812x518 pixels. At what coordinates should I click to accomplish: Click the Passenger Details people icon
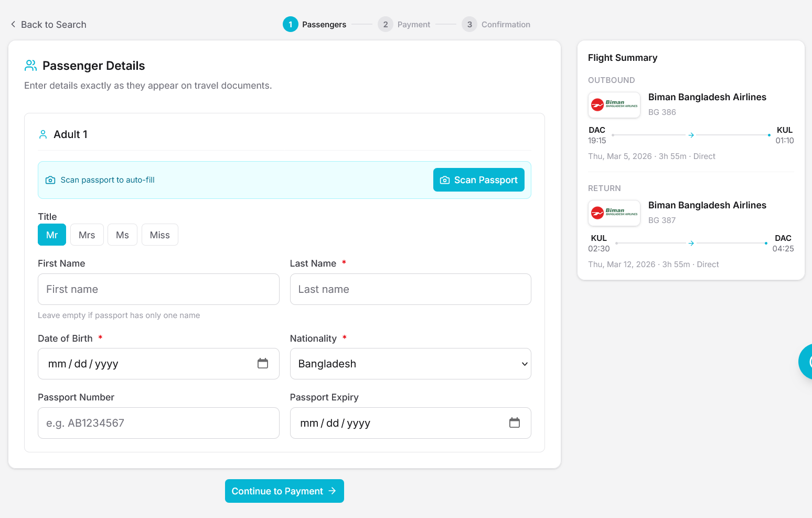(x=31, y=66)
